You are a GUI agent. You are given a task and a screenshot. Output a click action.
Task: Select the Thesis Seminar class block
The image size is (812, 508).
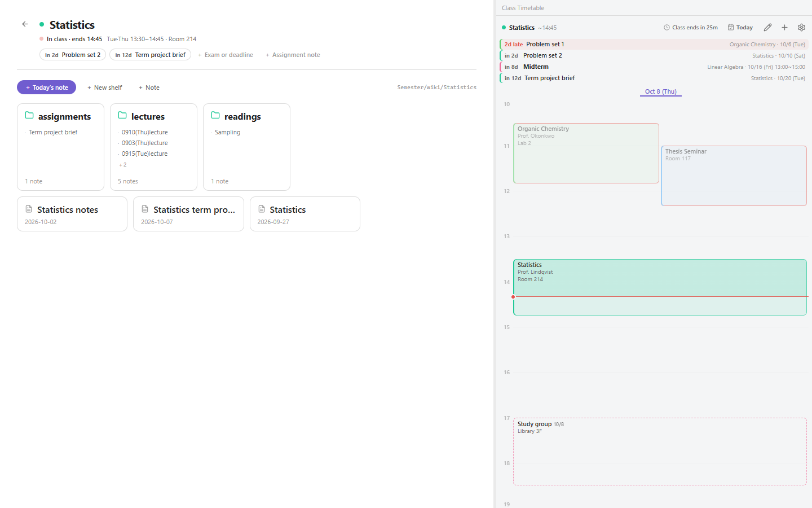(734, 176)
